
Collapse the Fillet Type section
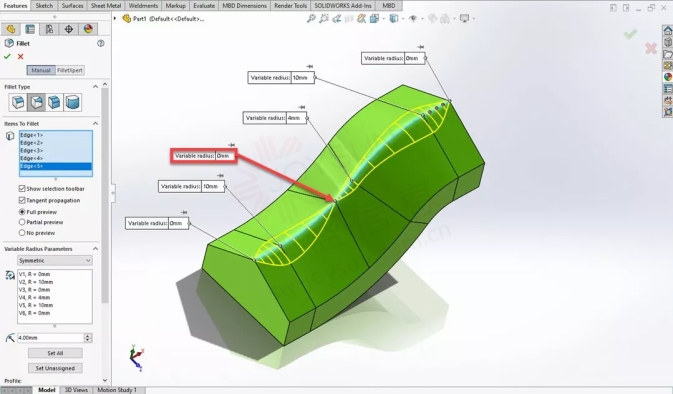[95, 87]
